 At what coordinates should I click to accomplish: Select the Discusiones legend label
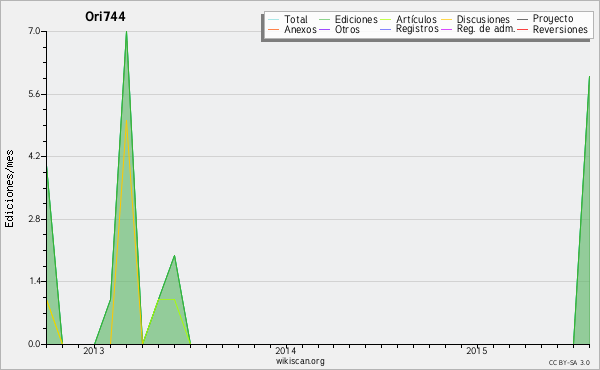(x=483, y=19)
